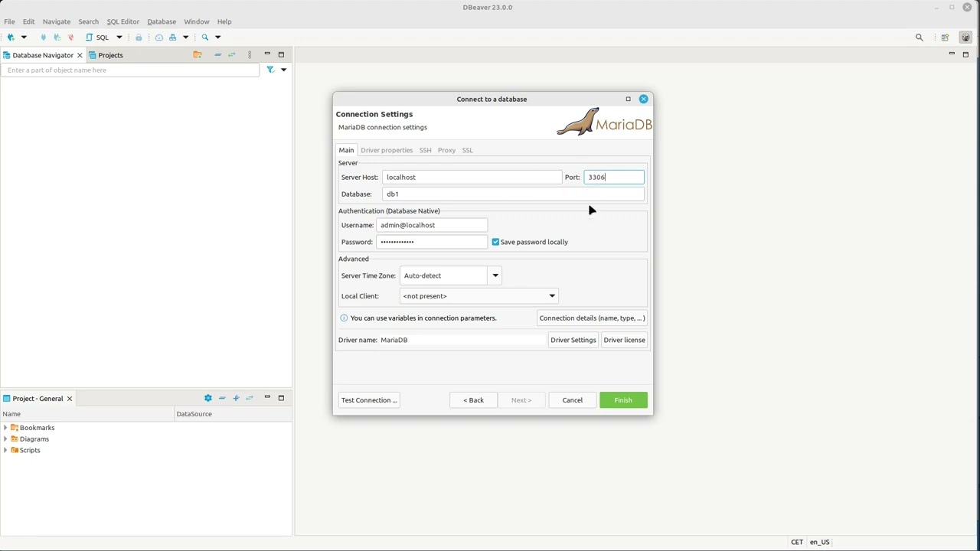Click the object name filter field
Image resolution: width=980 pixels, height=551 pixels.
(x=131, y=70)
